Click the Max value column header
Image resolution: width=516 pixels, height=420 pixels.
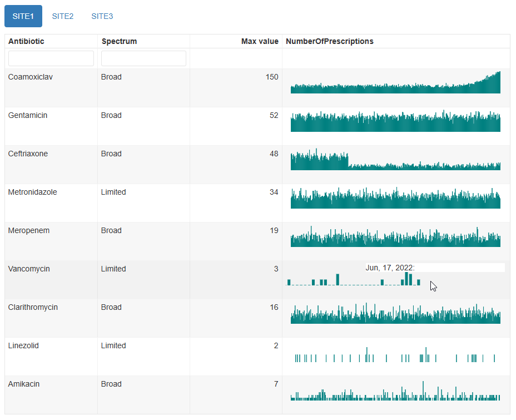260,41
